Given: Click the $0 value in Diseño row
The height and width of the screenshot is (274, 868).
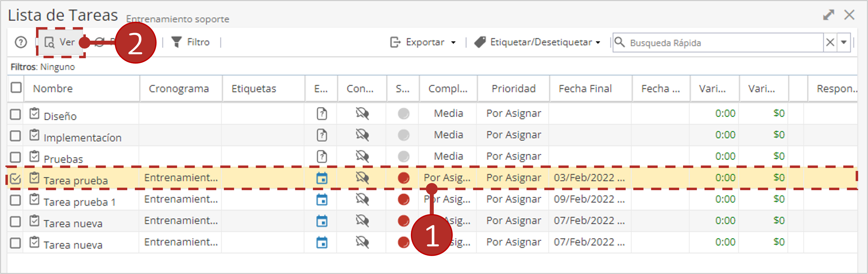Looking at the screenshot, I should pyautogui.click(x=779, y=113).
